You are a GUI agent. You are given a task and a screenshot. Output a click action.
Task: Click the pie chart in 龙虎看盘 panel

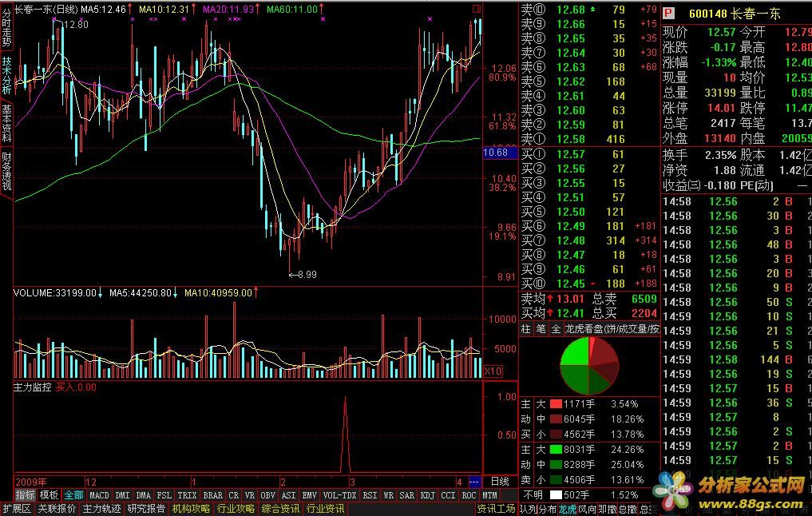click(x=590, y=363)
